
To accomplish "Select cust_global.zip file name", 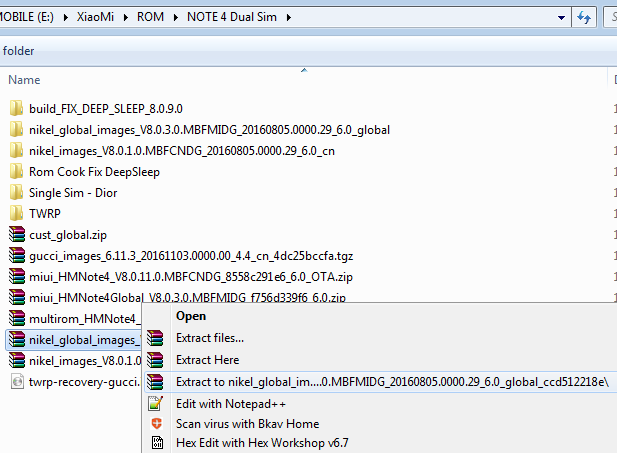I will (x=68, y=235).
